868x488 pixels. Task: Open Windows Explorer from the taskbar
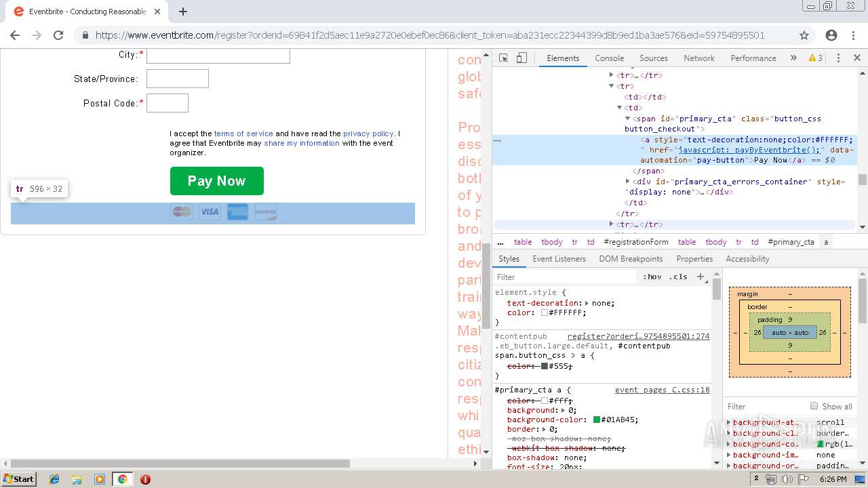pyautogui.click(x=77, y=479)
